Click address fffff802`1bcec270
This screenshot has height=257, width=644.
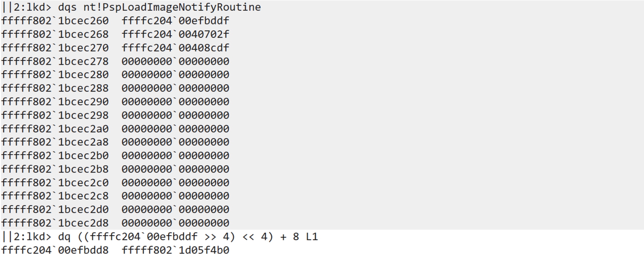(x=55, y=48)
